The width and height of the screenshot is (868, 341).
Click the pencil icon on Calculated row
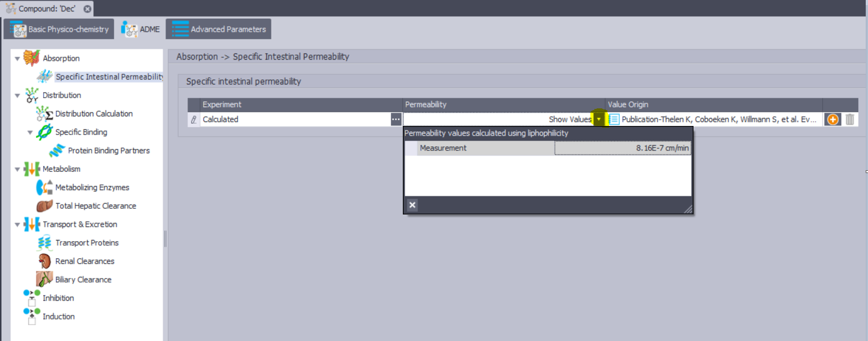pyautogui.click(x=194, y=120)
